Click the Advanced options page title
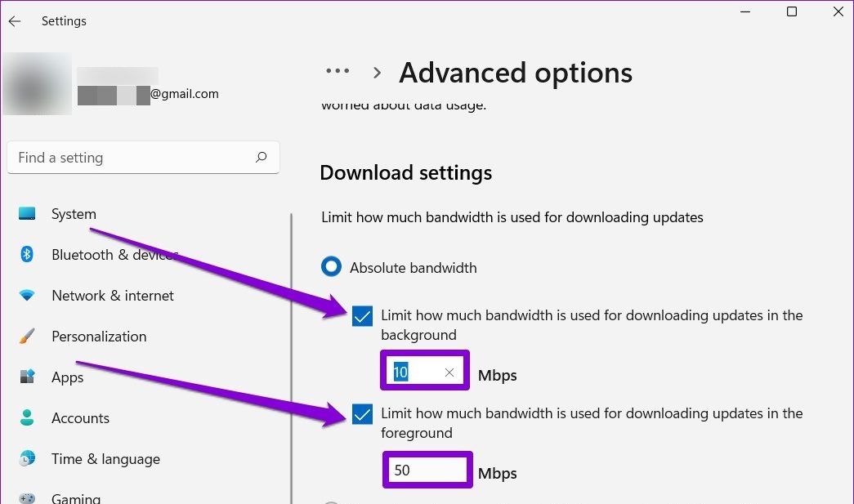 pyautogui.click(x=515, y=73)
